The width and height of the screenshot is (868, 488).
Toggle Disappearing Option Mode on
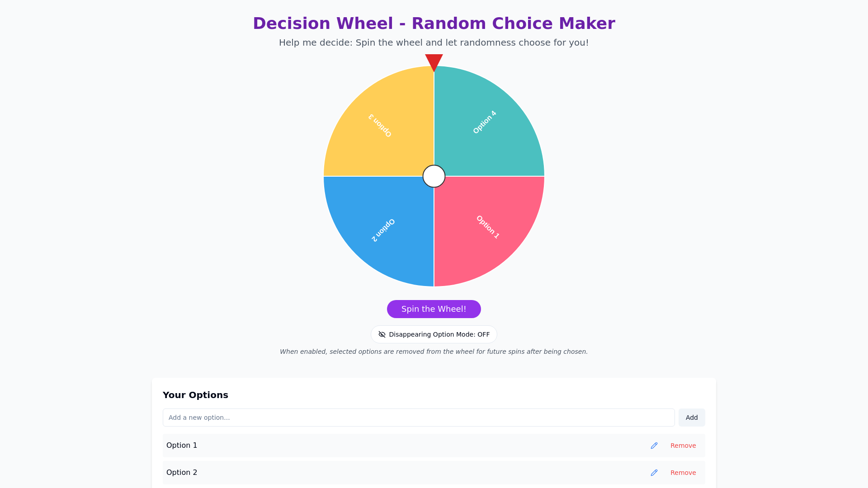[x=434, y=334]
